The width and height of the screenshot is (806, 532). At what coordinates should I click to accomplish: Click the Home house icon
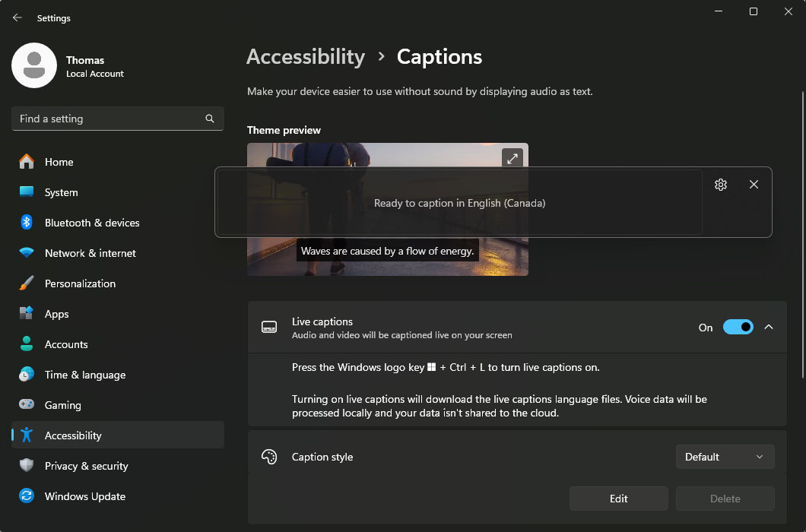click(27, 161)
